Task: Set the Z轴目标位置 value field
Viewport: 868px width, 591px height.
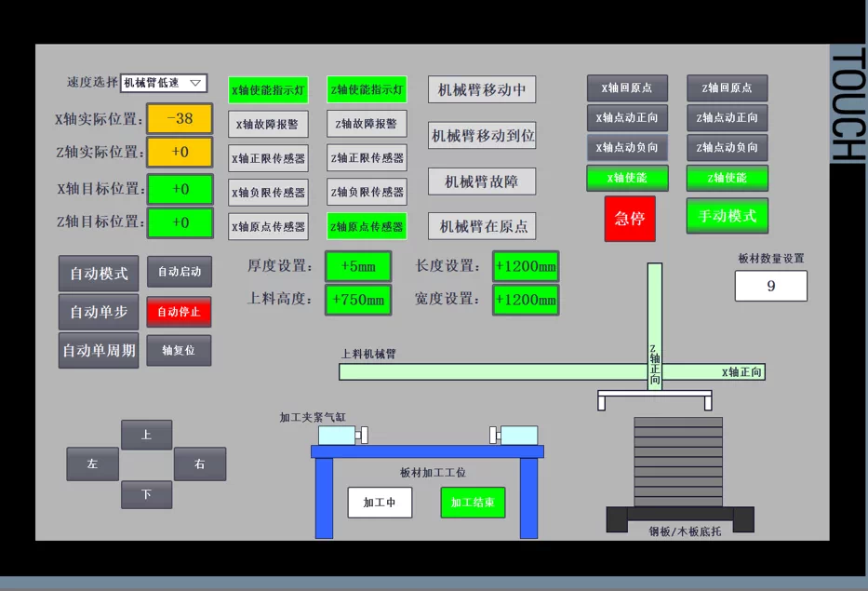Action: pyautogui.click(x=180, y=222)
